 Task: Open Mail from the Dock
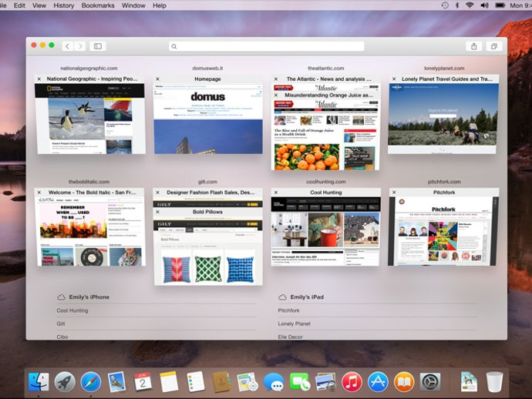coord(116,382)
